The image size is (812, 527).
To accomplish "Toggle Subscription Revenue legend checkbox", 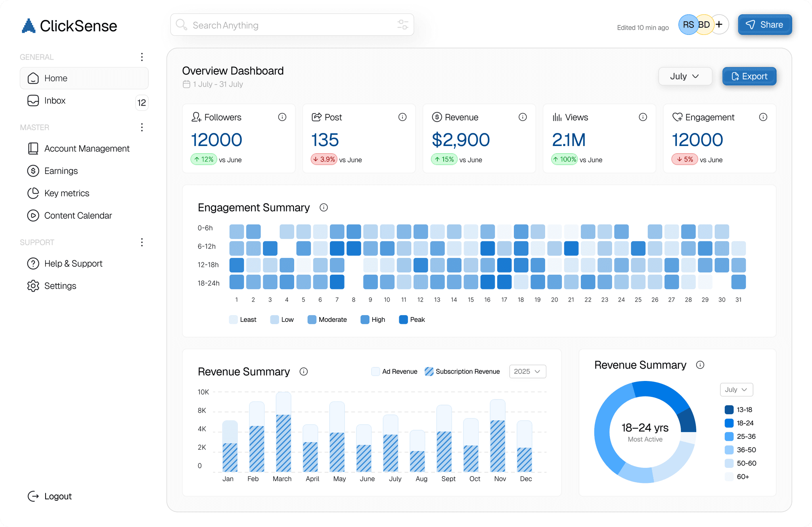I will tap(429, 371).
